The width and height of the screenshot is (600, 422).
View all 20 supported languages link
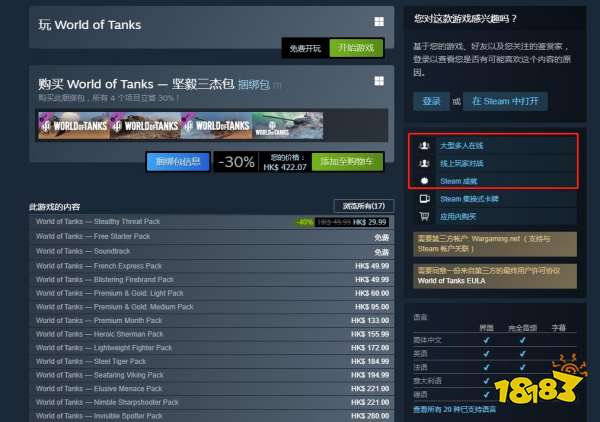click(455, 409)
